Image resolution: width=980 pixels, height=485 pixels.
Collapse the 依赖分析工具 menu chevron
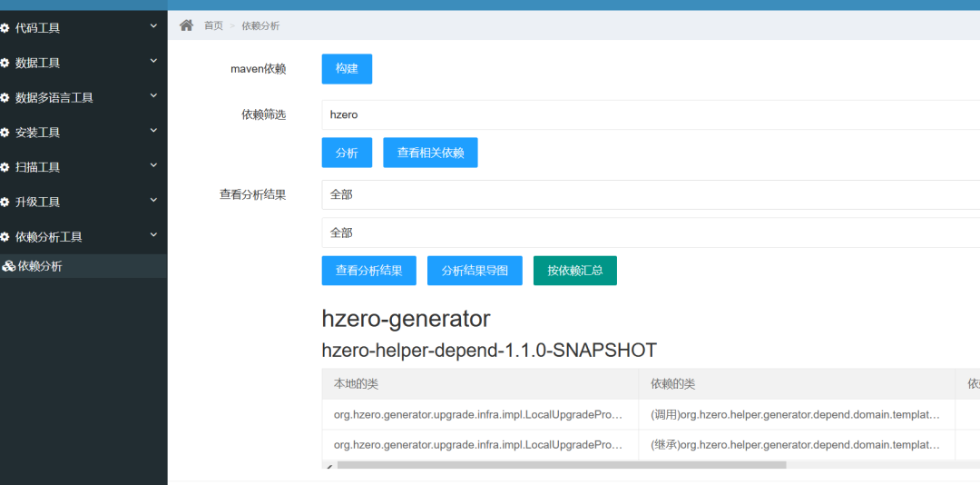pyautogui.click(x=153, y=234)
